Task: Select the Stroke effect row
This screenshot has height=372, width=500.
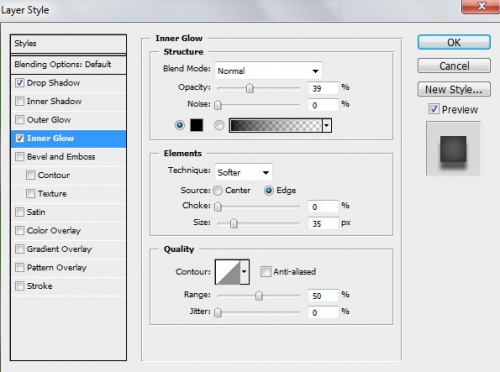Action: click(x=68, y=286)
